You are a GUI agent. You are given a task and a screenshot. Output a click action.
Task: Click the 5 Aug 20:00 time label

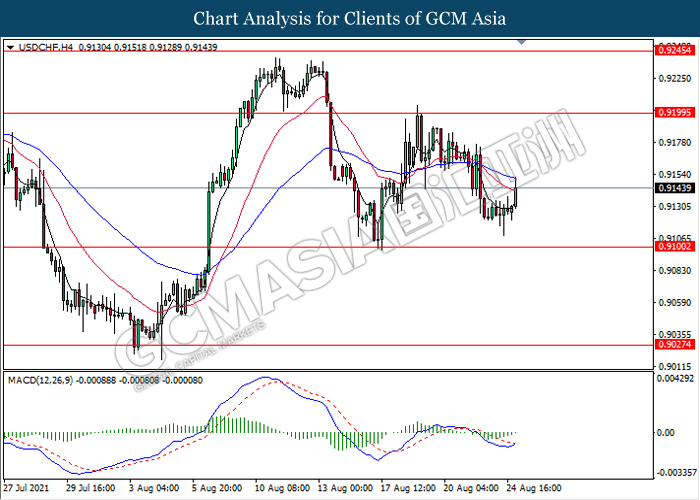pos(217,488)
